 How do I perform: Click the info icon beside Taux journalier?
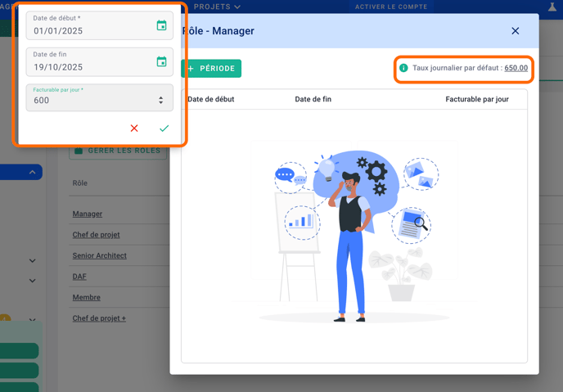[x=403, y=68]
